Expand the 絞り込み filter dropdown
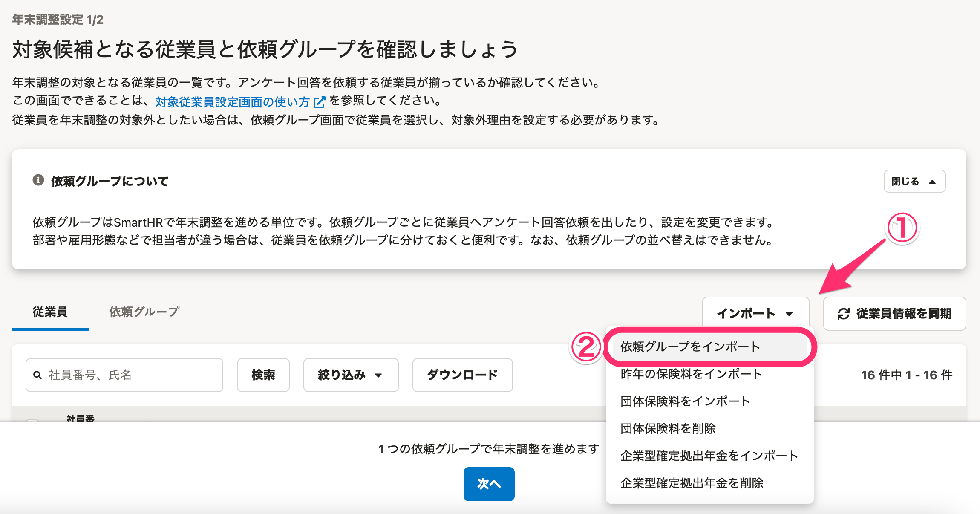Screen dimensions: 980x514 (x=351, y=375)
